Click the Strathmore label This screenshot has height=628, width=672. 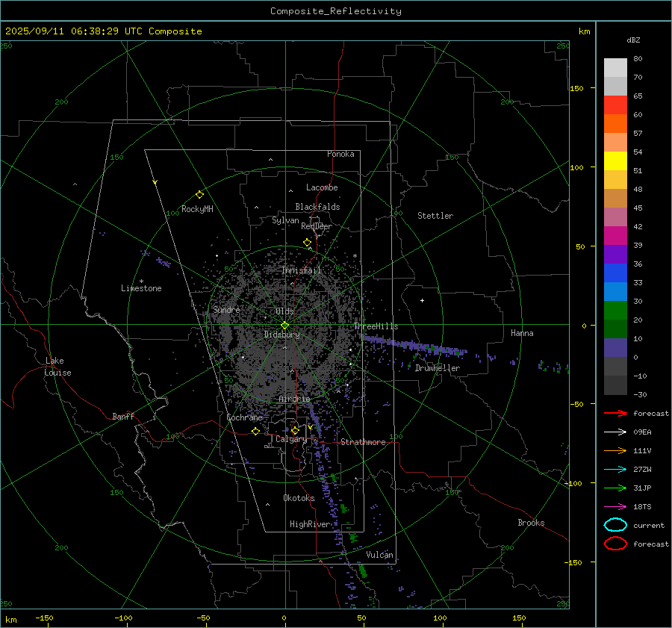click(x=363, y=442)
